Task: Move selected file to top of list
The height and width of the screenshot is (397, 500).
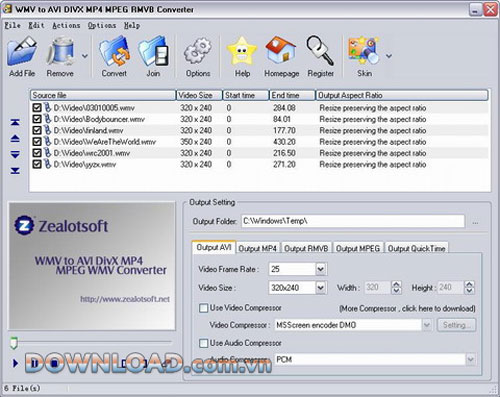Action: [15, 122]
